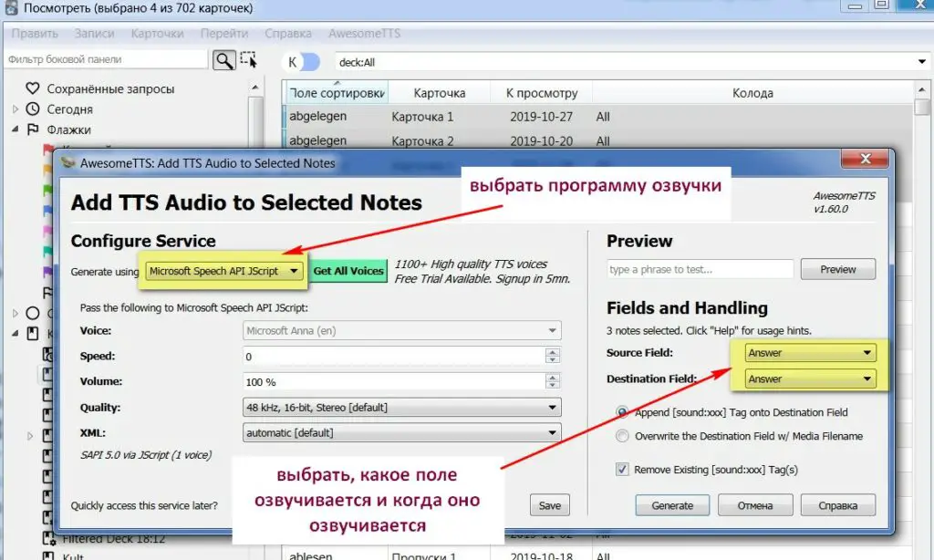Image resolution: width=934 pixels, height=560 pixels.
Task: Select Сохранённые запросы in the sidebar
Action: pyautogui.click(x=110, y=88)
